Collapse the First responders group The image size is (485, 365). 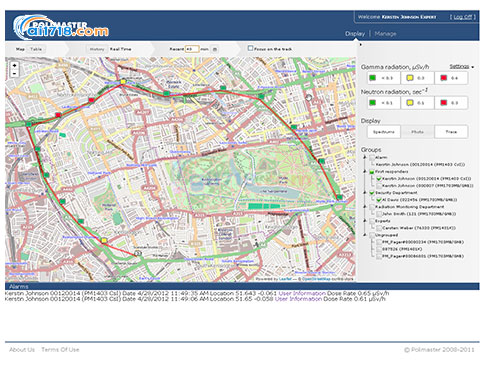coord(365,172)
